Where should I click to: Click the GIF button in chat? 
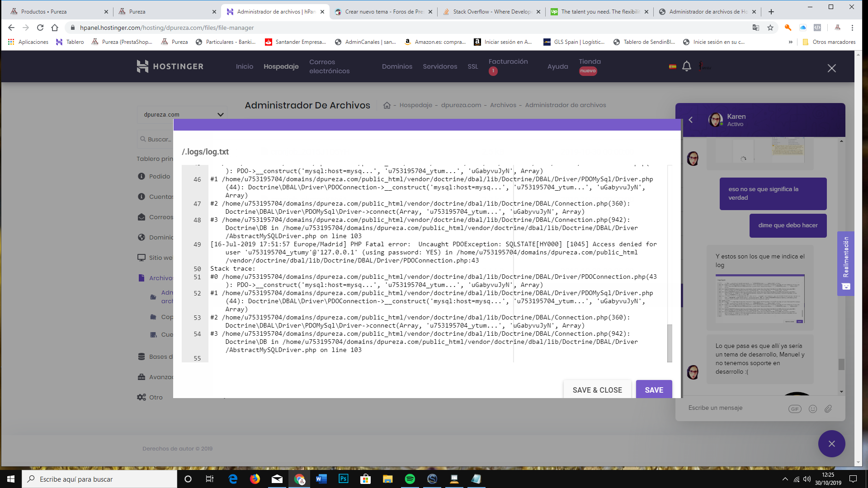(794, 408)
